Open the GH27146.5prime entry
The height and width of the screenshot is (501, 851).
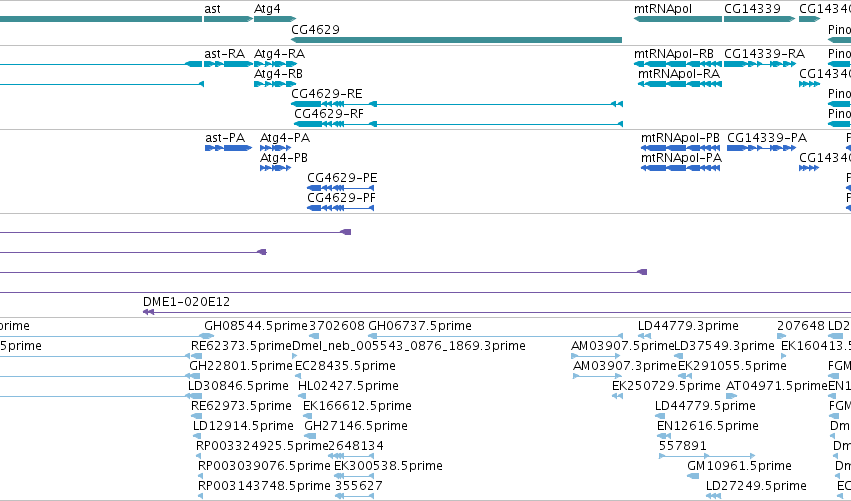tap(355, 427)
